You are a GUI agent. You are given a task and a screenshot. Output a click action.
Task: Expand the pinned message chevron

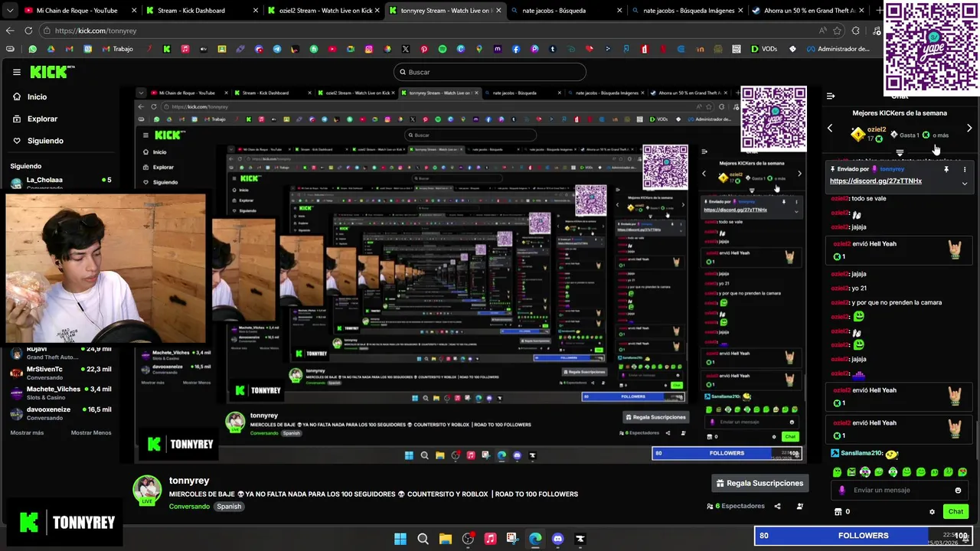click(965, 184)
